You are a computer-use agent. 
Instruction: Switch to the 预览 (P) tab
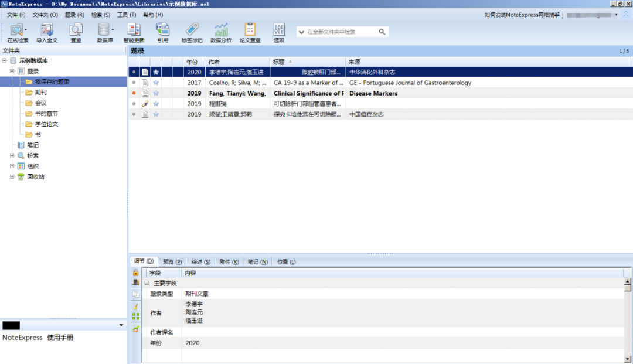click(x=172, y=262)
